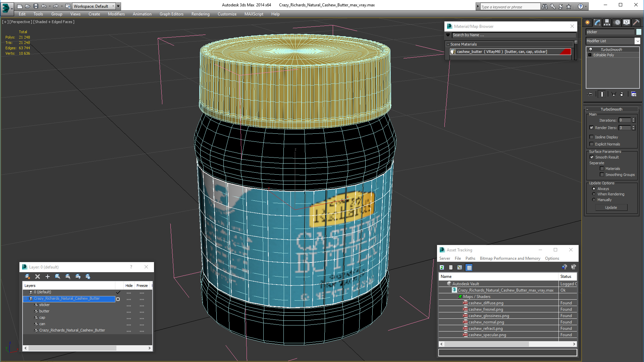Click the Render Iters spinner arrows

click(633, 128)
